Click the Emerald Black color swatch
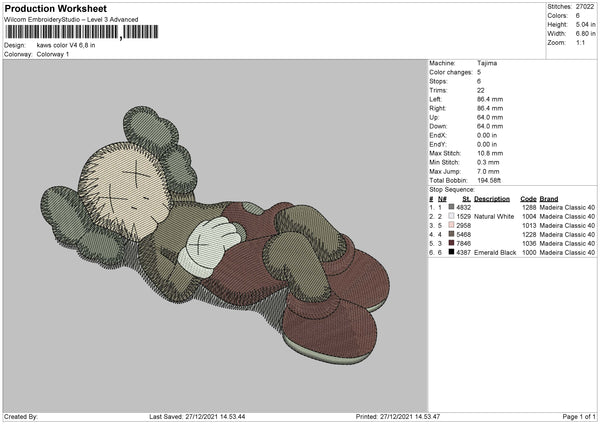 pos(452,252)
